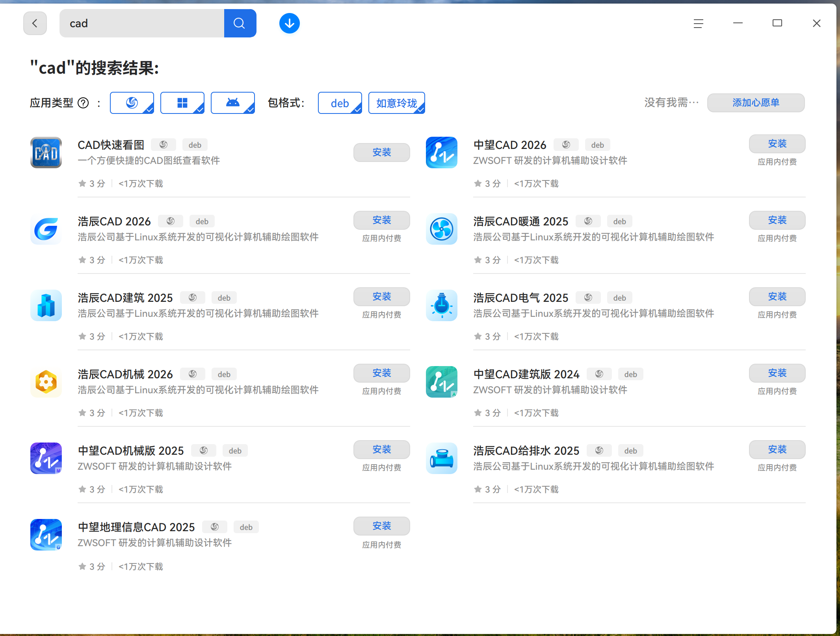This screenshot has height=636, width=840.
Task: Disable the 如意玲珑 package format filter
Action: (x=396, y=103)
